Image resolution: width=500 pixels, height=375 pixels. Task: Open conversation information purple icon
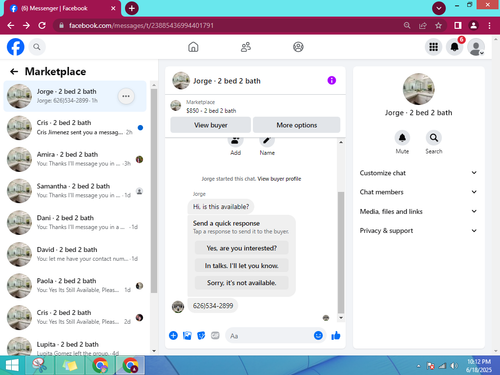pos(332,80)
